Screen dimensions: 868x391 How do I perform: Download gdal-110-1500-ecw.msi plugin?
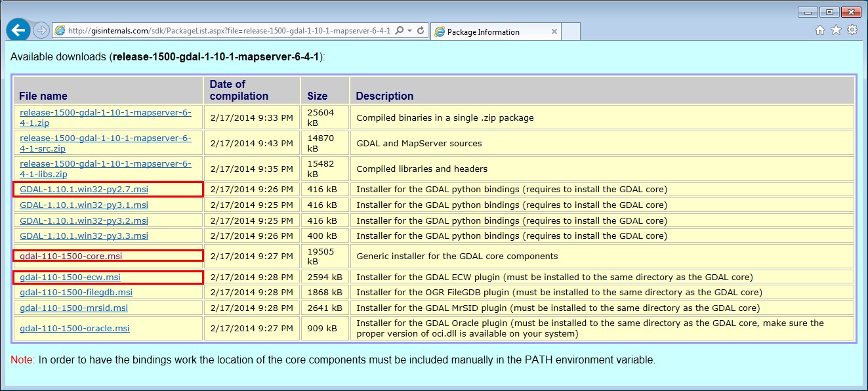(x=70, y=277)
